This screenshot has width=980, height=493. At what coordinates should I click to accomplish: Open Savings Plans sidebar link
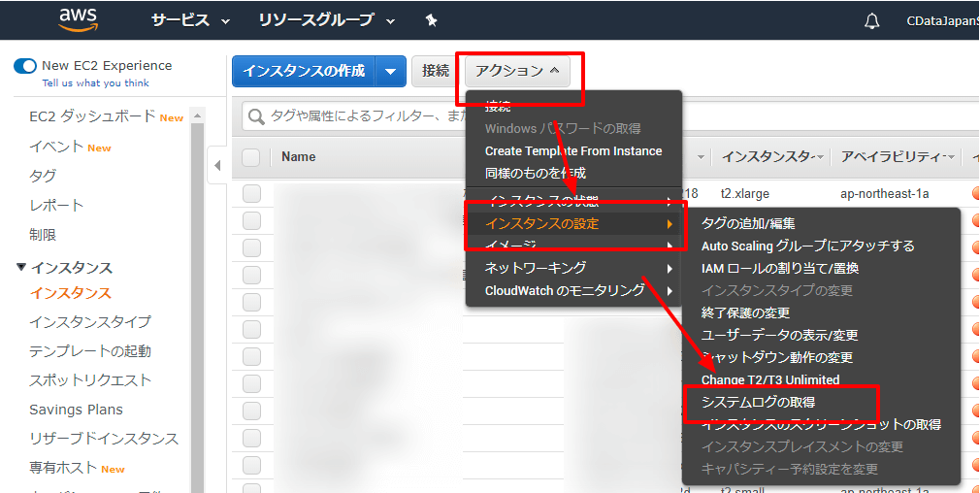(x=77, y=410)
